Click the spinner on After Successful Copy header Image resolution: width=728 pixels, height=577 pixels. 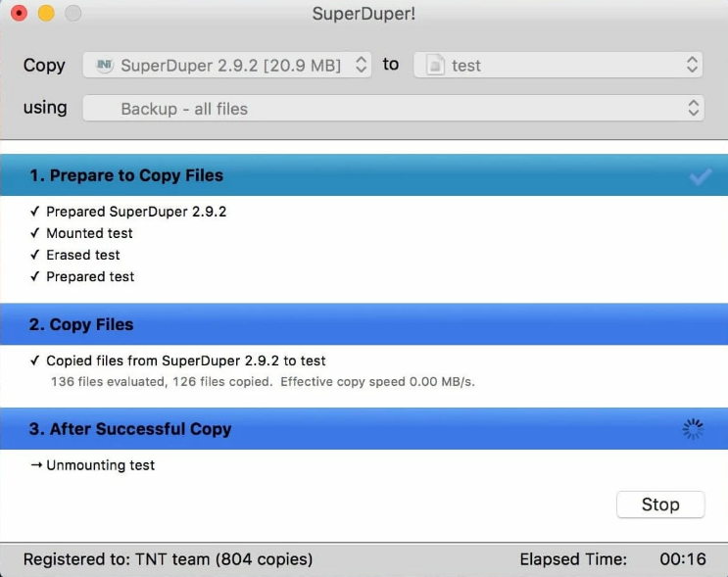(x=693, y=429)
